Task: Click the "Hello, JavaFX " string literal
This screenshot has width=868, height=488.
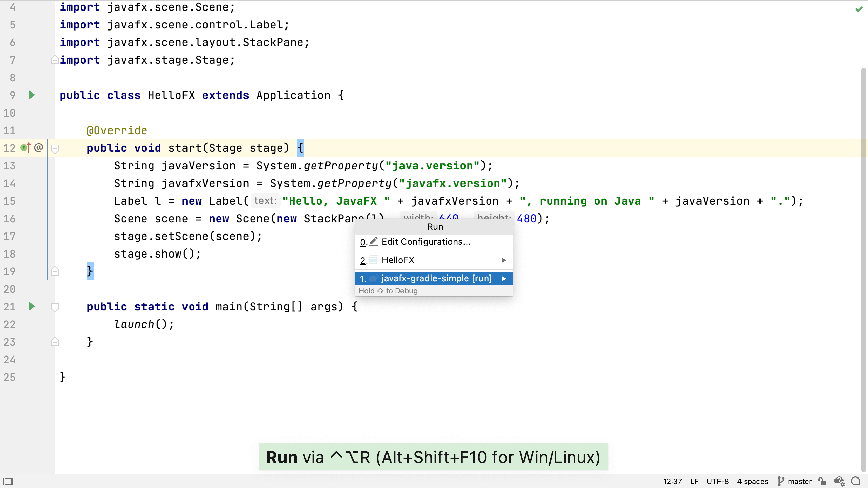Action: tap(336, 201)
